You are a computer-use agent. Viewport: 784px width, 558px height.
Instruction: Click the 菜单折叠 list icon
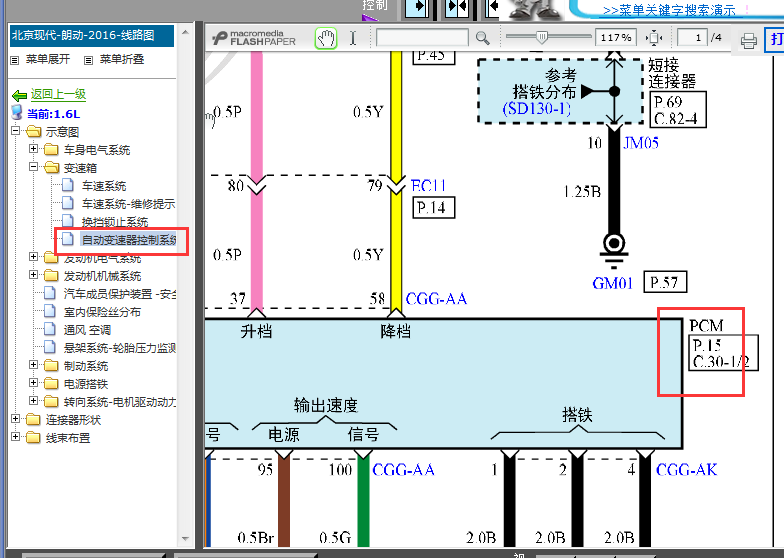pos(88,60)
